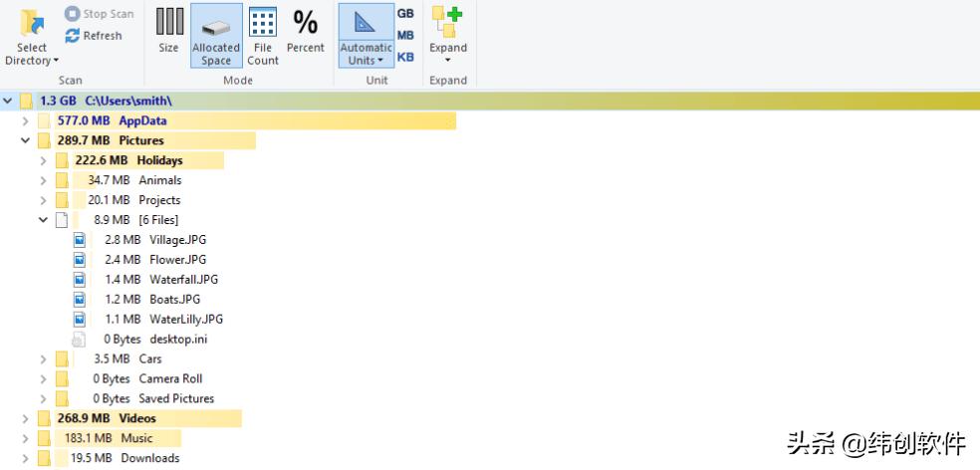Expand the AppData folder
The width and height of the screenshot is (980, 470).
click(25, 120)
